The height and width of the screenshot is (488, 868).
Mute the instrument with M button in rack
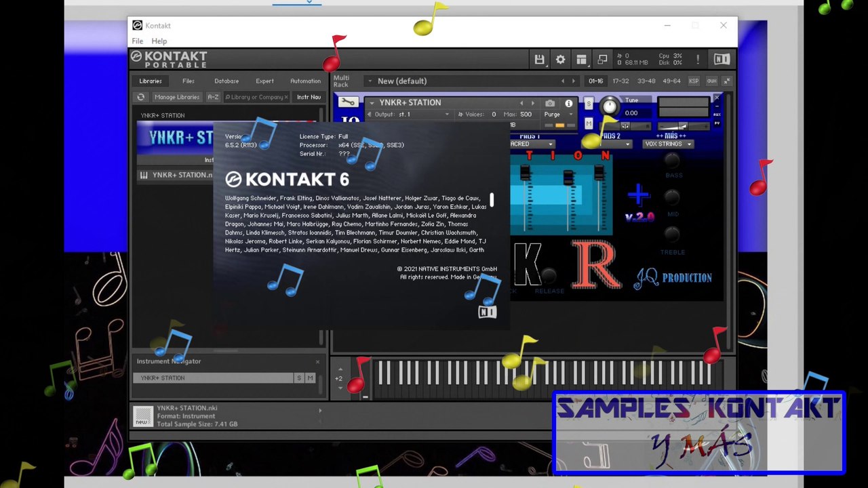[589, 123]
